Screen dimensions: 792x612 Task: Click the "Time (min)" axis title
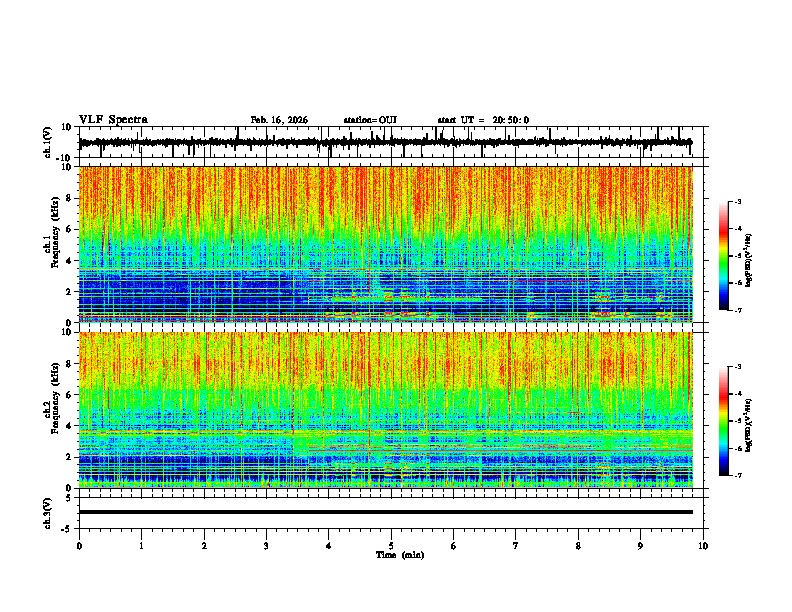click(400, 555)
